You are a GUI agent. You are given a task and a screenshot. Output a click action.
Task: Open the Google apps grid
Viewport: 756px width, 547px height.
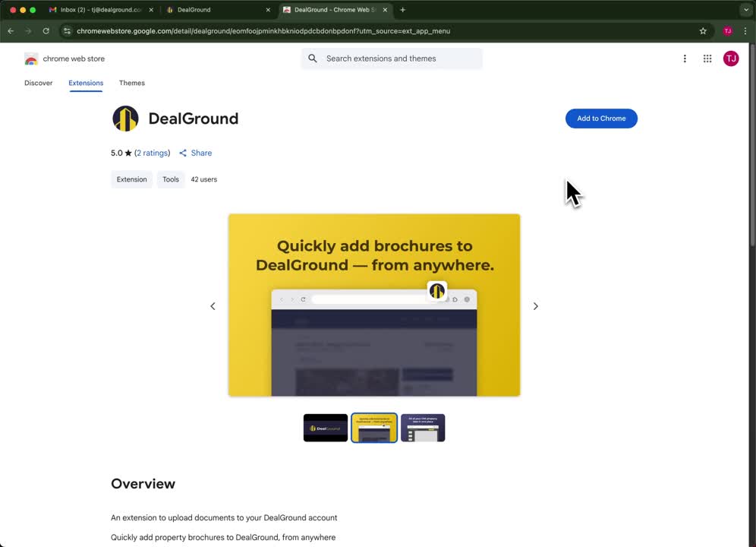click(707, 58)
